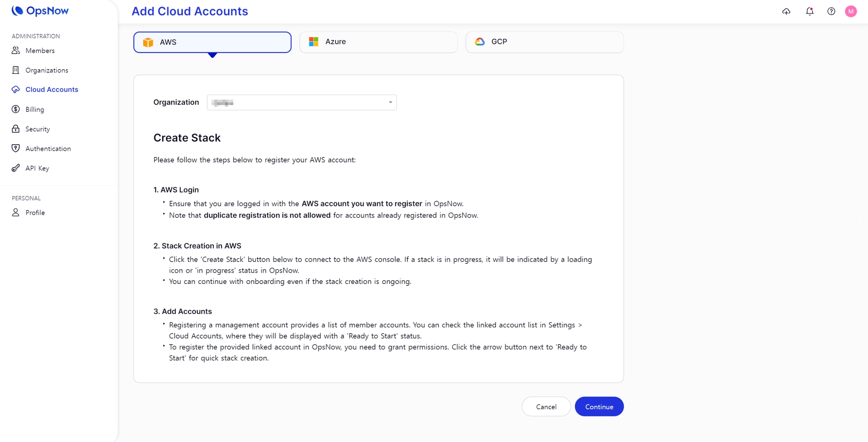Select Cloud Accounts in sidebar
Viewport: 868px width, 442px height.
pos(52,90)
